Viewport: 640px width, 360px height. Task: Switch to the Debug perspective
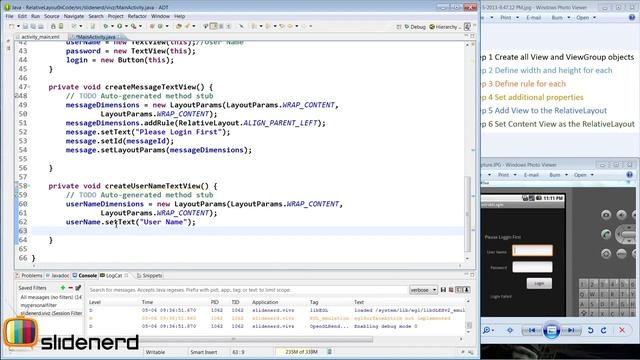pos(415,27)
